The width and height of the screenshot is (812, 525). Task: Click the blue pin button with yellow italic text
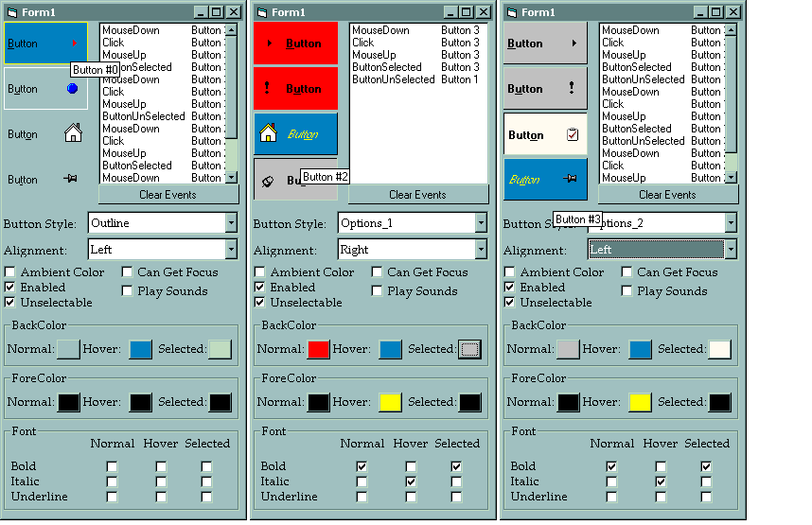point(545,179)
